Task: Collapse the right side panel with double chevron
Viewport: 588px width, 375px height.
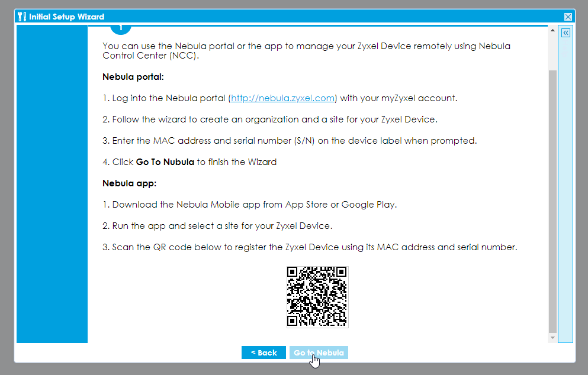Action: point(565,33)
